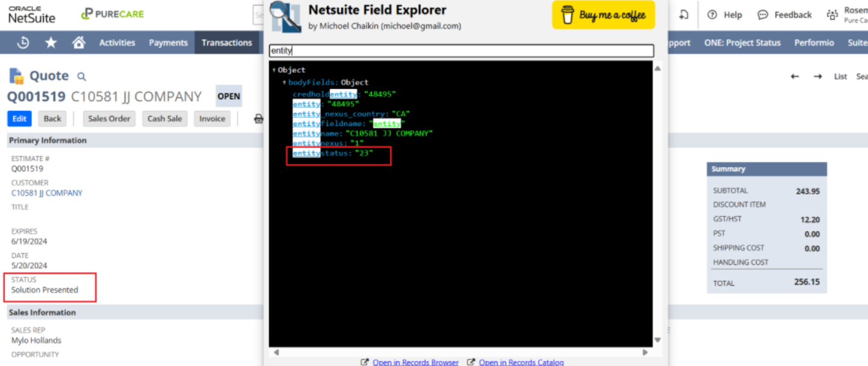Go to previous record with left arrow

pos(795,76)
